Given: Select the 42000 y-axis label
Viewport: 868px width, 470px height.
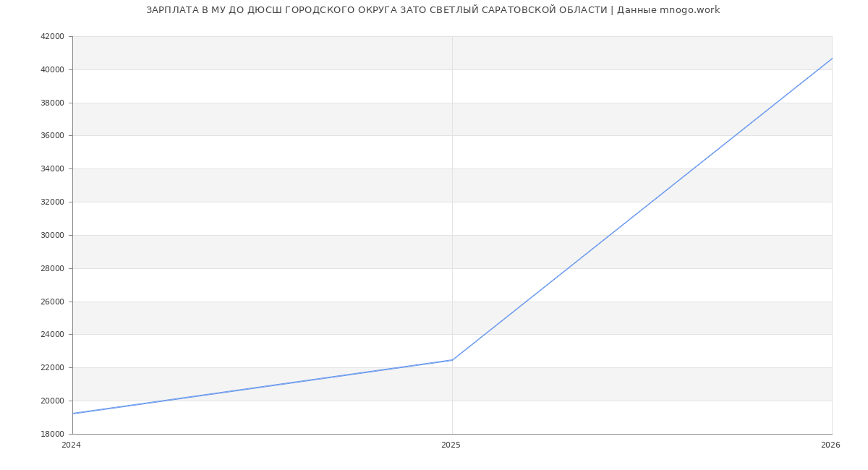Looking at the screenshot, I should coord(54,36).
